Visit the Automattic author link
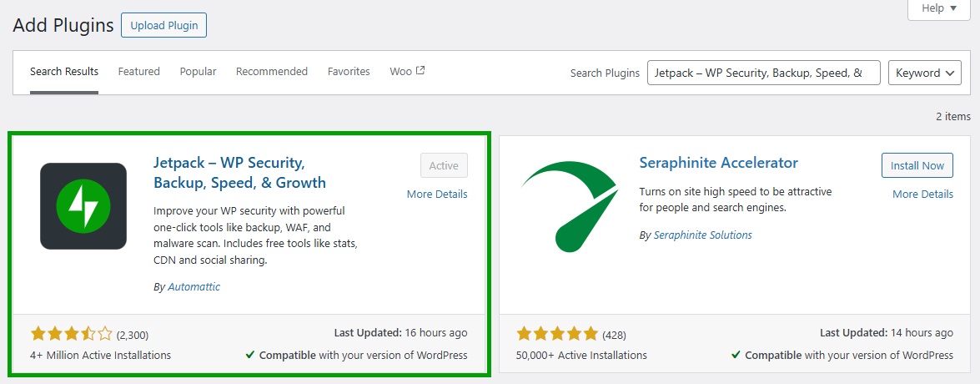980x384 pixels. [193, 287]
